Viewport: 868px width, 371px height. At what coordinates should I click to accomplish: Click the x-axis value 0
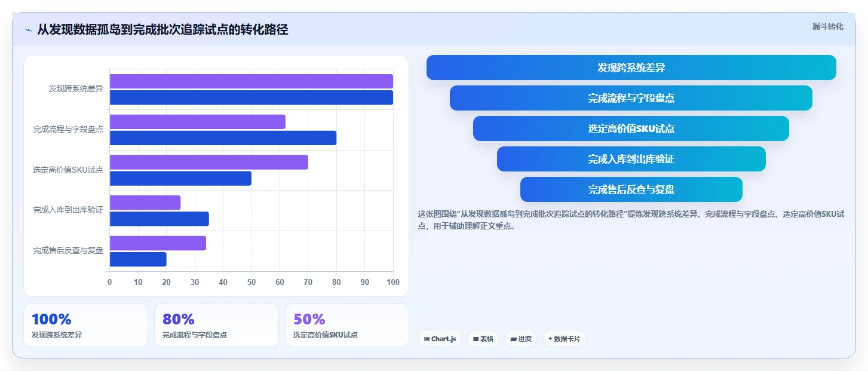pyautogui.click(x=109, y=282)
